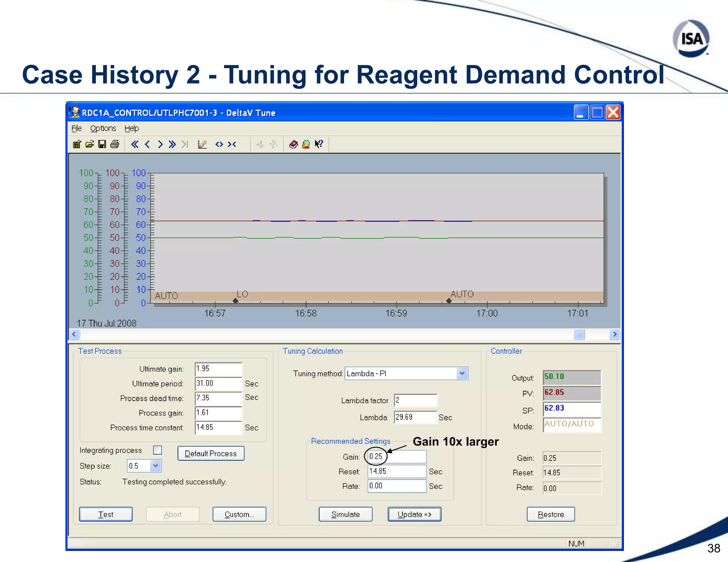
Task: Close the DeltaV Tune window
Action: [x=613, y=112]
